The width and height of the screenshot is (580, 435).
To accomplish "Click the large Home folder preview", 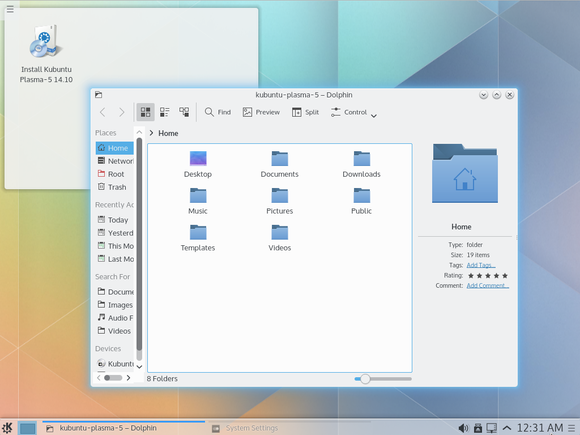I will [465, 173].
